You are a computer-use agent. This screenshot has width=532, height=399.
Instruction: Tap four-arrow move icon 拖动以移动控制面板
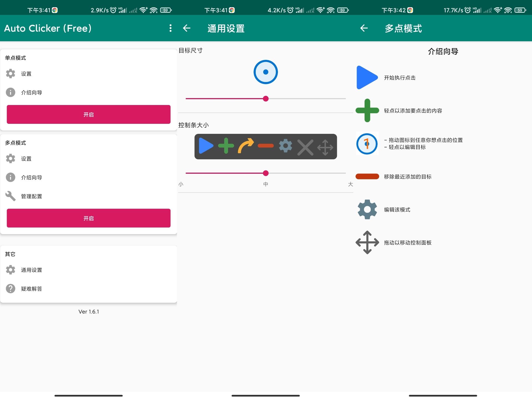point(367,242)
